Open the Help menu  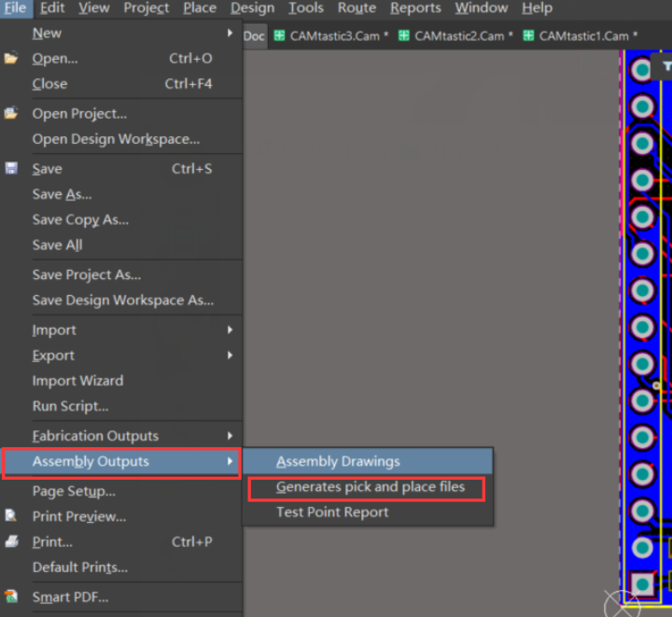pyautogui.click(x=537, y=8)
